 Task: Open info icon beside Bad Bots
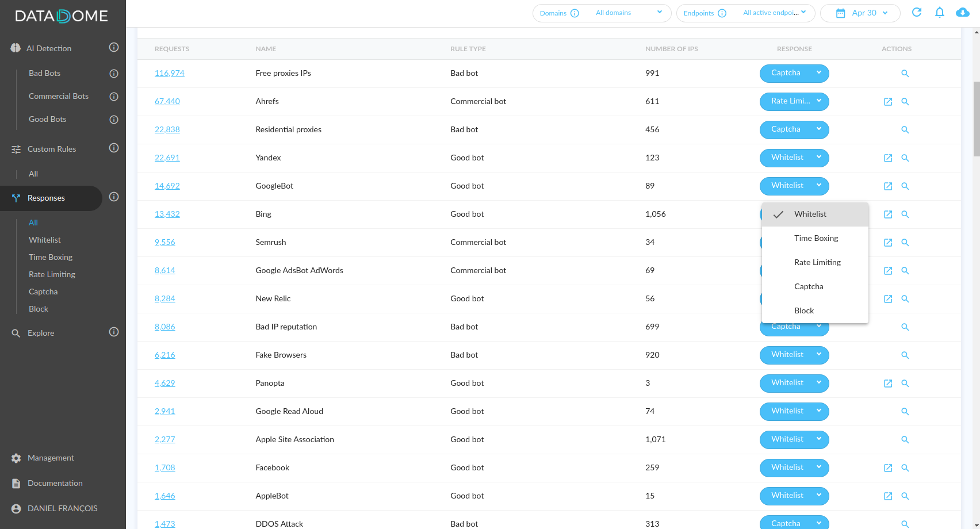(114, 74)
